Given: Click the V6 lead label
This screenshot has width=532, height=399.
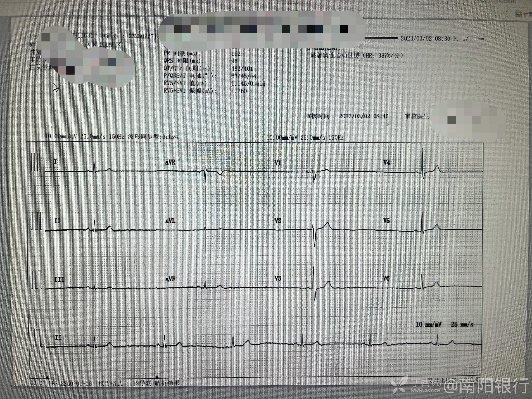Looking at the screenshot, I should (x=386, y=278).
